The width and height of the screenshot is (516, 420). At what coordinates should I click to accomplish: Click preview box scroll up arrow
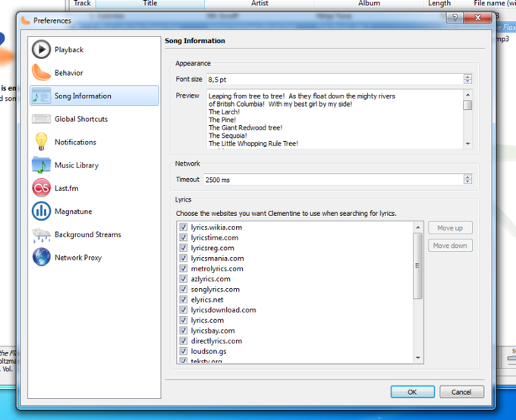pos(467,95)
